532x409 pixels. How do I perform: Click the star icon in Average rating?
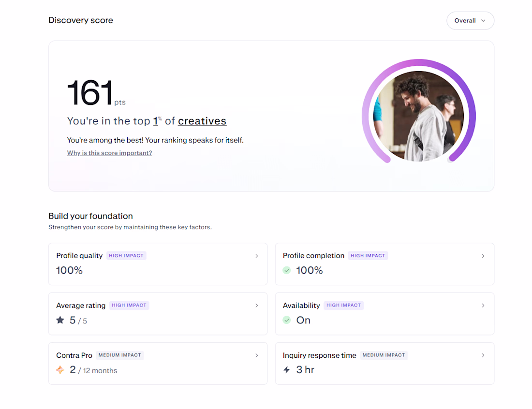pos(60,320)
